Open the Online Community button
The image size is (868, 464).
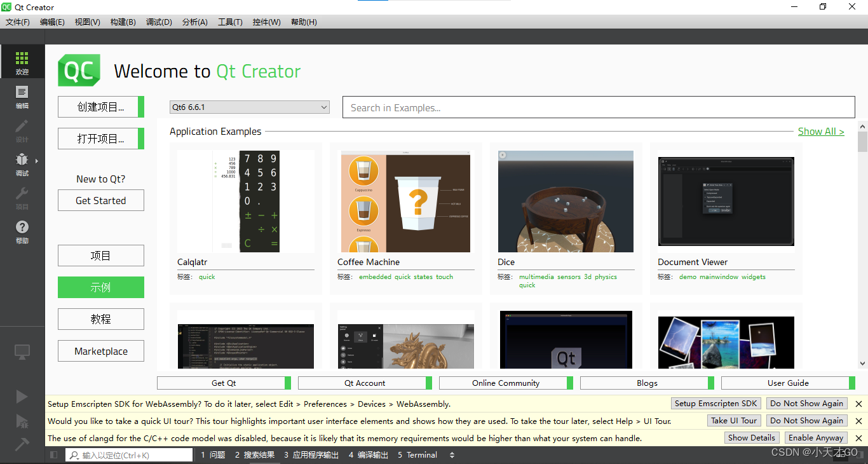tap(506, 383)
